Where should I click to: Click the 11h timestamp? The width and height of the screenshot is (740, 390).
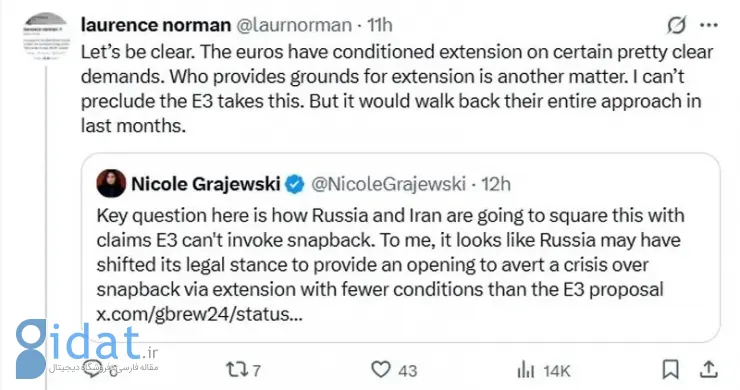[380, 25]
